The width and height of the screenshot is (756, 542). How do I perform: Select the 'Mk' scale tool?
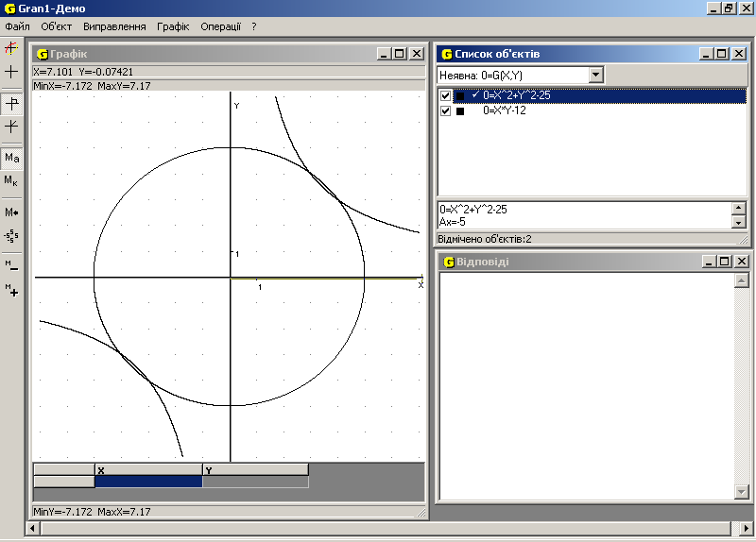pyautogui.click(x=11, y=180)
